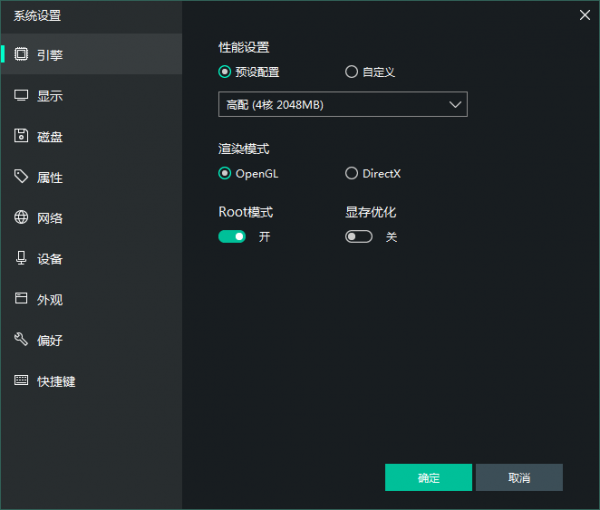This screenshot has height=510, width=600.
Task: Click the 偏好 wrench icon
Action: pos(21,339)
